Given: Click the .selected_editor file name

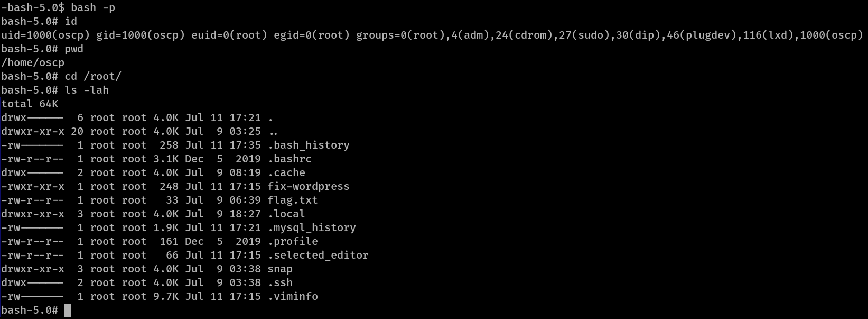Looking at the screenshot, I should (x=318, y=256).
